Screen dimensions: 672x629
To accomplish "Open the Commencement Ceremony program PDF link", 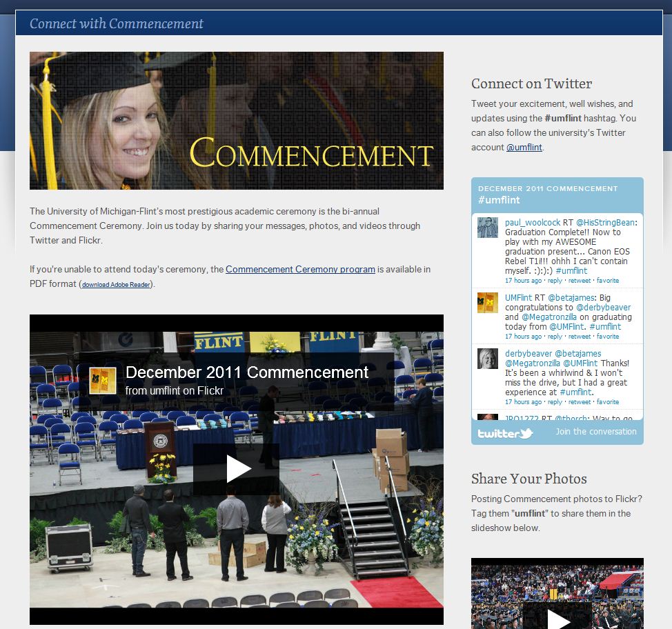I will pyautogui.click(x=300, y=270).
